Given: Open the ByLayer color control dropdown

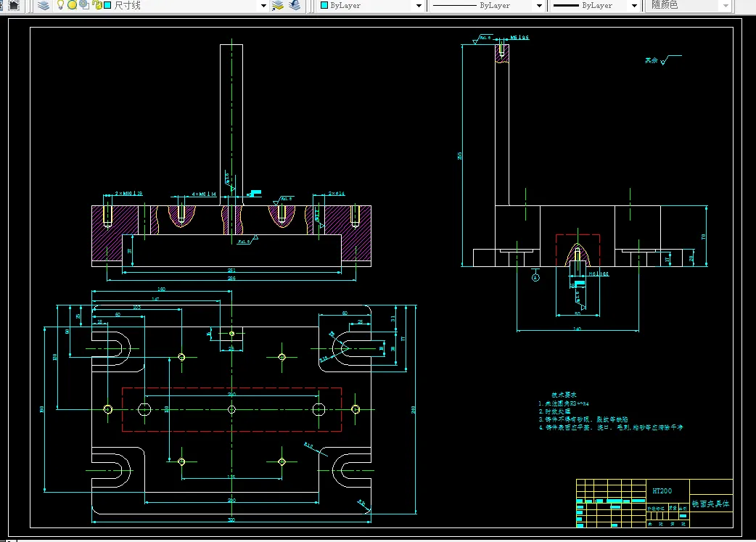Looking at the screenshot, I should pyautogui.click(x=418, y=5).
